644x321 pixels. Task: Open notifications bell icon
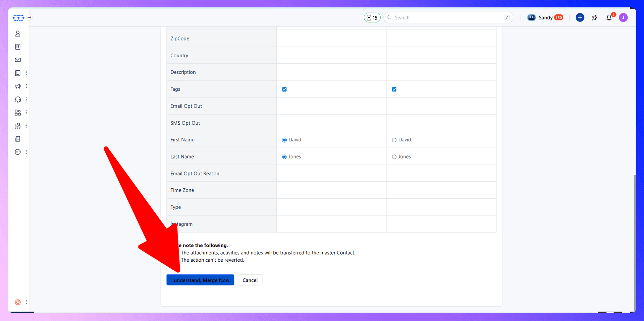pos(609,17)
